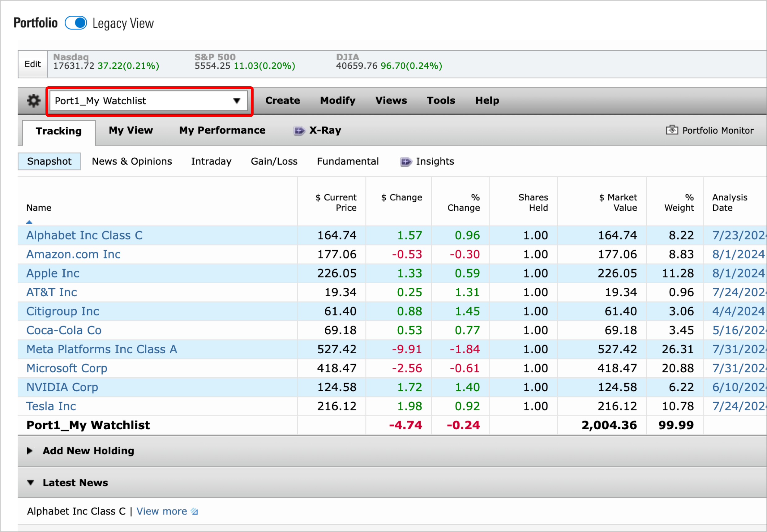
Task: Click Meta's current price 527.42
Action: click(x=337, y=349)
